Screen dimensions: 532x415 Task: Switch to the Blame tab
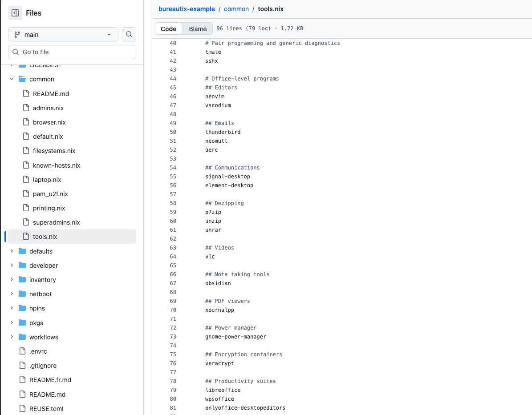point(197,28)
